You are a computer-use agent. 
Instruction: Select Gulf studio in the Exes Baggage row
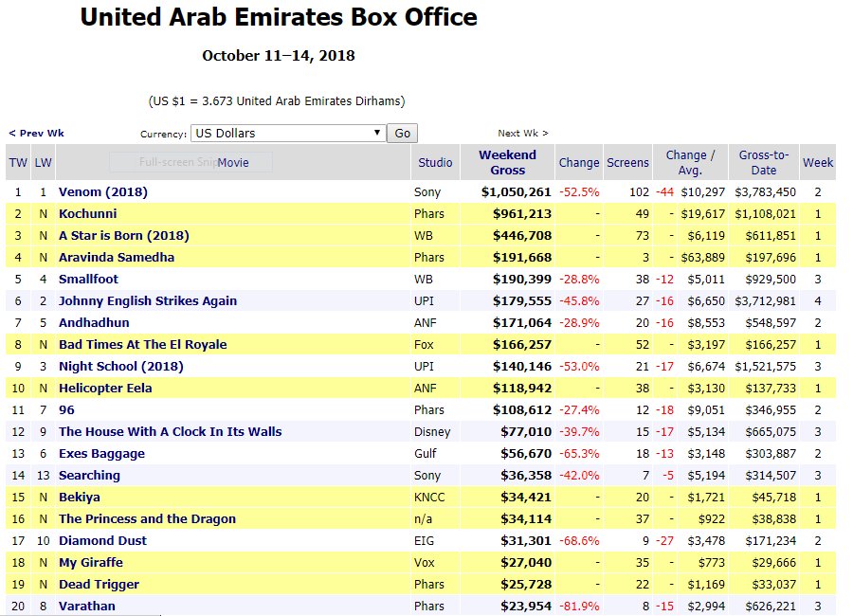(426, 453)
